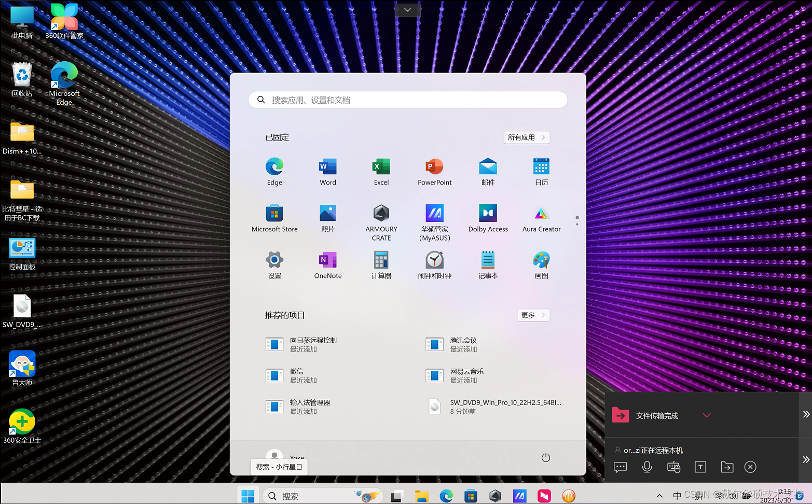This screenshot has width=812, height=504.
Task: Open the 日历 Calendar app
Action: pos(542,172)
